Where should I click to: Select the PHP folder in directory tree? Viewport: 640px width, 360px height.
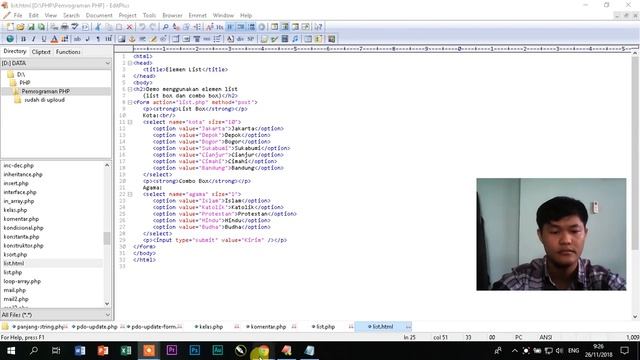[24, 83]
